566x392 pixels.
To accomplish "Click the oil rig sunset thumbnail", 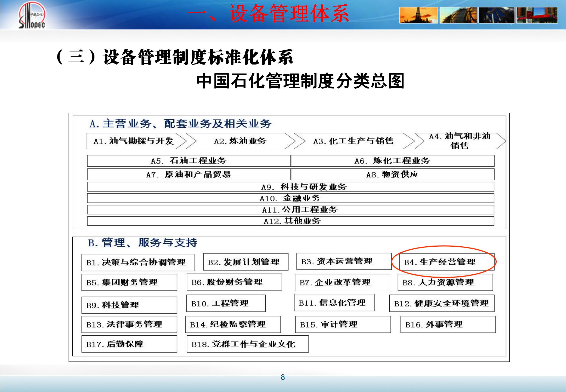I will (419, 15).
